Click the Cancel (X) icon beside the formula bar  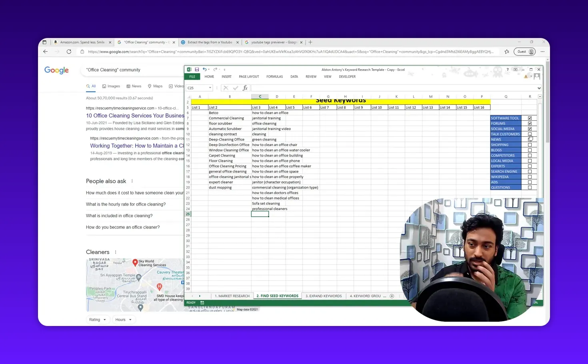[226, 88]
